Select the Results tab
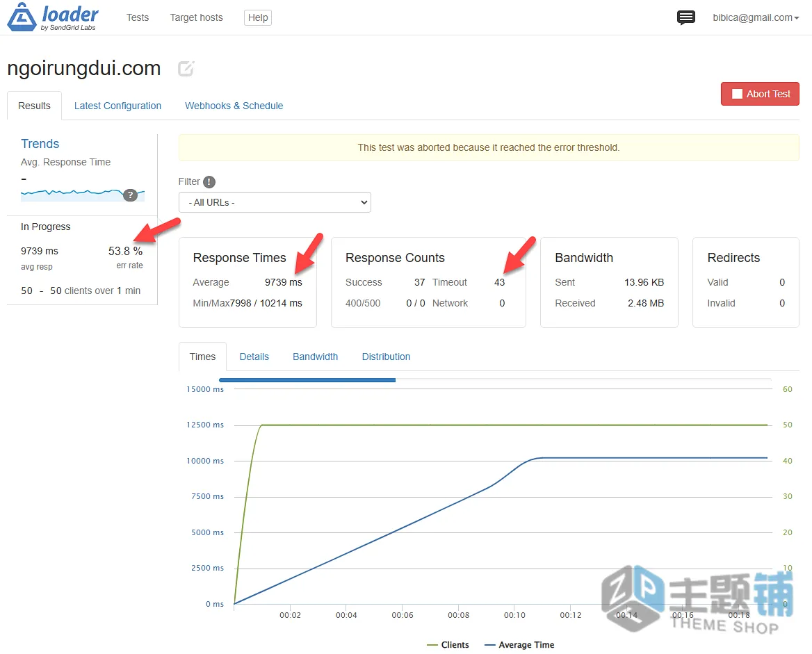812x654 pixels. click(34, 106)
